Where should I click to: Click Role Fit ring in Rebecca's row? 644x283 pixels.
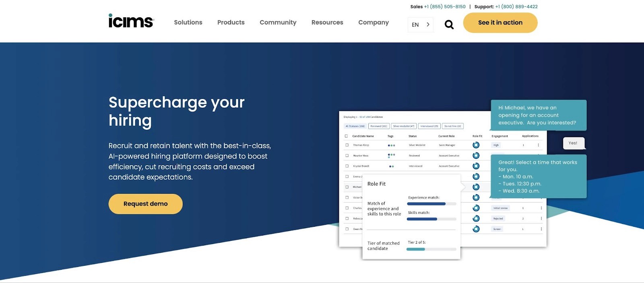476,218
